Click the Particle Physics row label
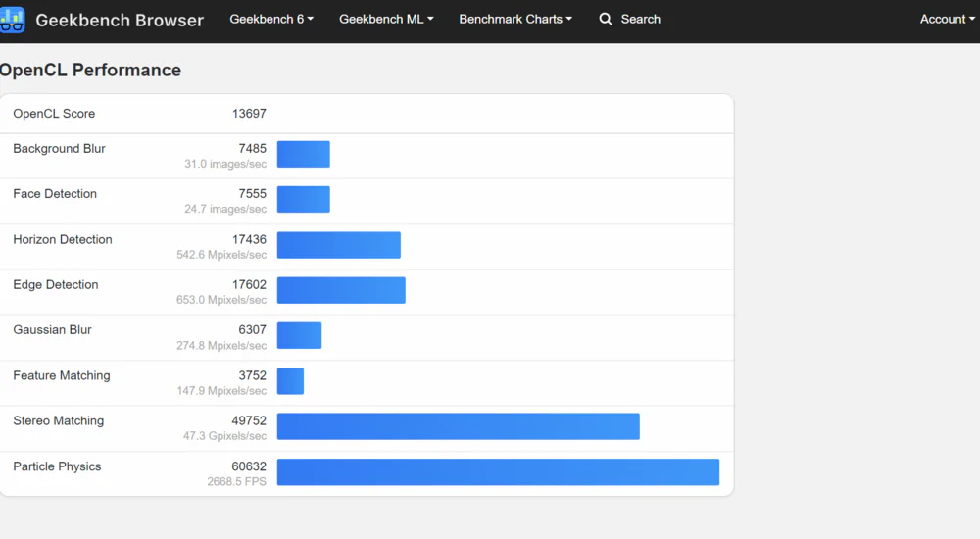The image size is (980, 539). tap(57, 466)
